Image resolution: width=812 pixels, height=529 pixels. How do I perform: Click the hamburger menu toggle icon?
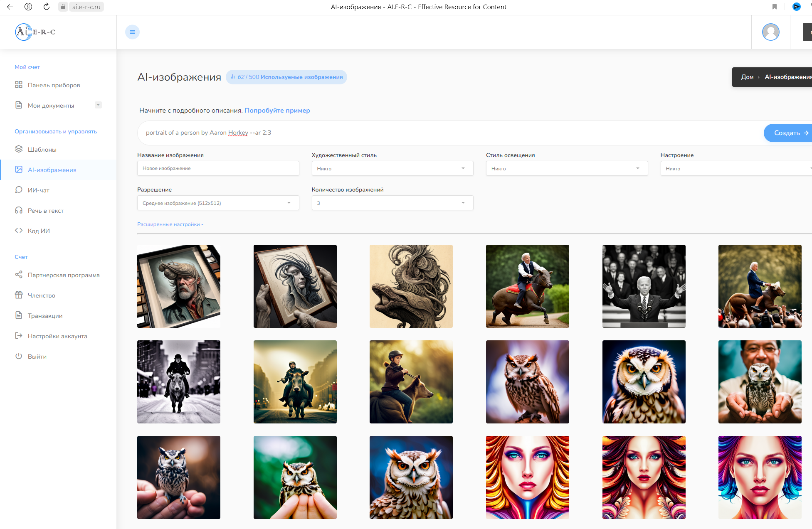(x=132, y=32)
